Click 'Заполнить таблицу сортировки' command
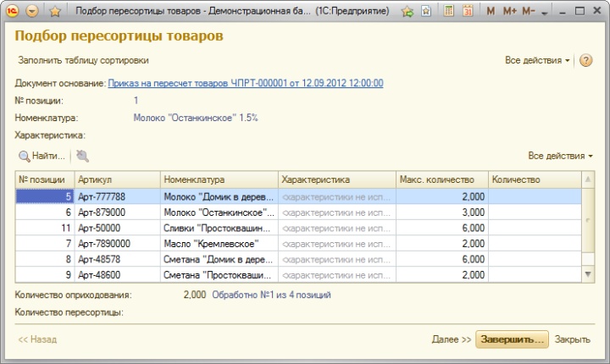The height and width of the screenshot is (364, 610). 83,60
